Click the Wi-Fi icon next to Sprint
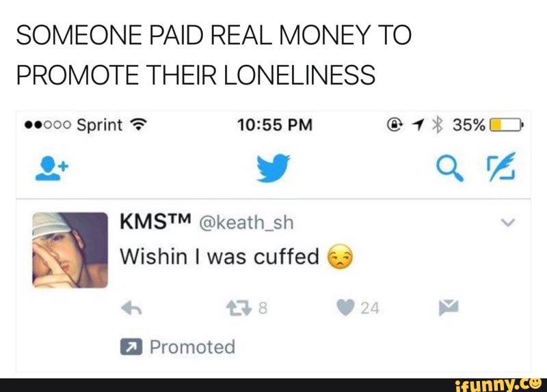The image size is (547, 392). coord(139,124)
